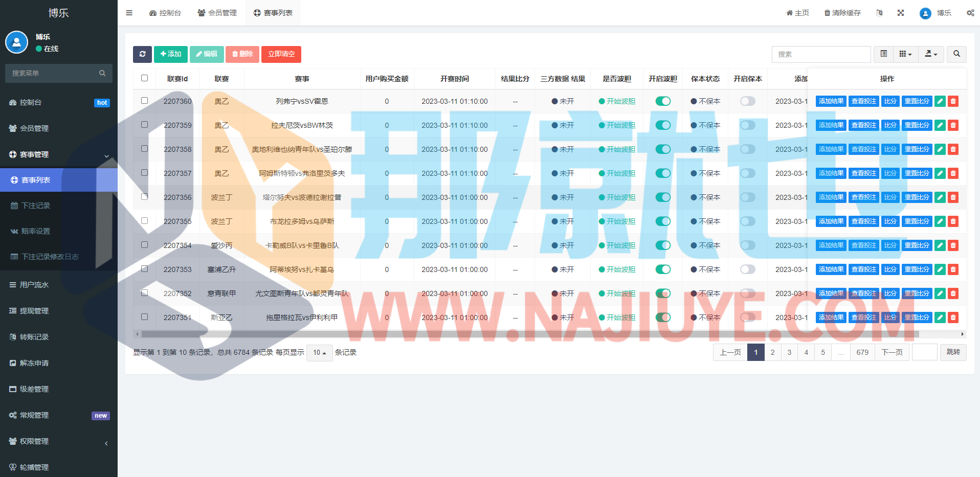Click red trash icon for match 2207359
Viewport: 980px width, 477px height.
click(953, 125)
